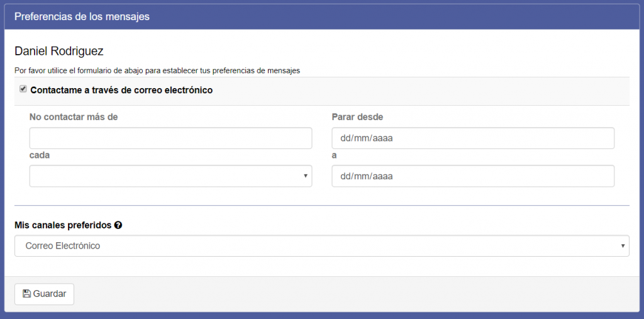The height and width of the screenshot is (319, 644).
Task: Click the 'No contactar más de' field label
Action: pyautogui.click(x=74, y=116)
